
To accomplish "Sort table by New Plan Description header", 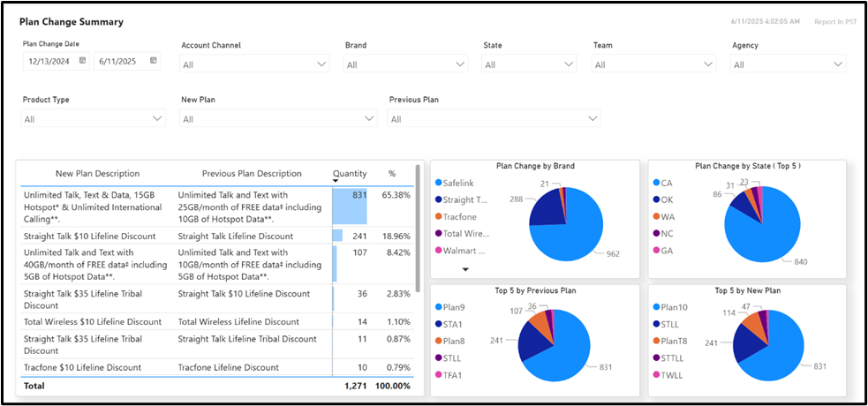I will pyautogui.click(x=97, y=174).
